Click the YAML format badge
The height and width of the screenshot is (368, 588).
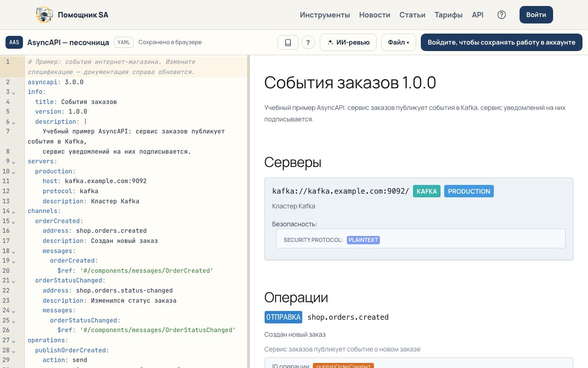tap(124, 42)
